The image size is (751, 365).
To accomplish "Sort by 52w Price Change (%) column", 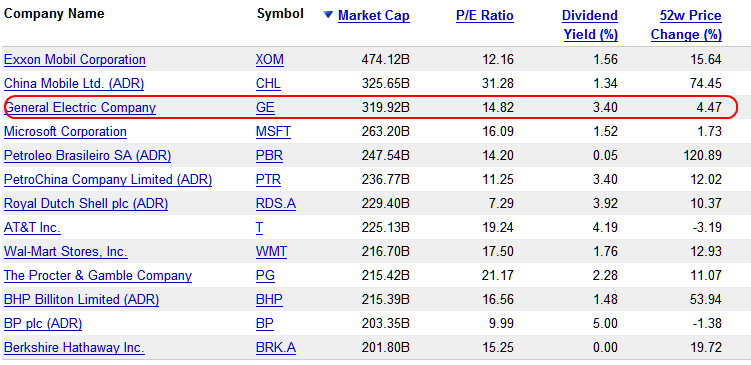I will point(686,25).
